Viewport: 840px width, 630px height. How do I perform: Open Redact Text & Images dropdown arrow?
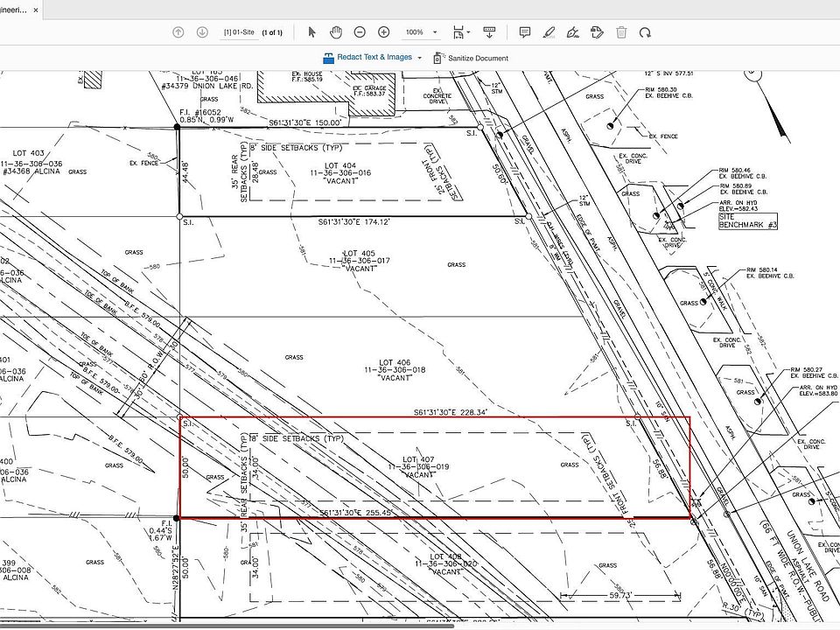[420, 58]
